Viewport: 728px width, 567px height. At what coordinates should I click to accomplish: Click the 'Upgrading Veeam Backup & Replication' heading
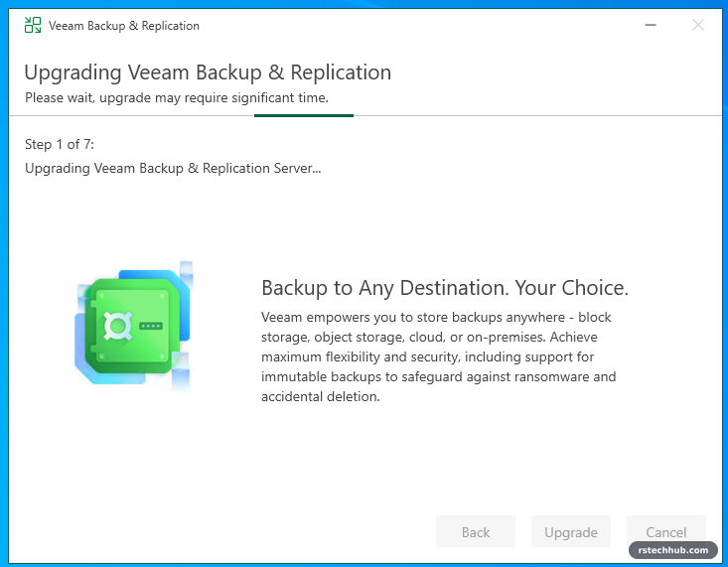point(208,72)
